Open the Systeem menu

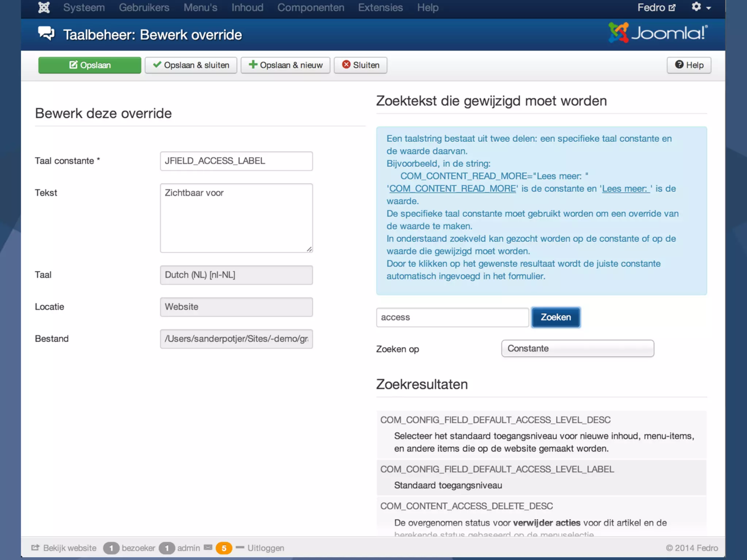(x=84, y=7)
